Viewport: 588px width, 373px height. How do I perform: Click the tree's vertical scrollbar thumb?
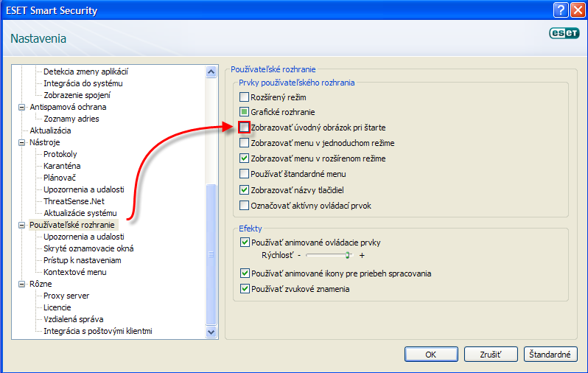click(211, 254)
